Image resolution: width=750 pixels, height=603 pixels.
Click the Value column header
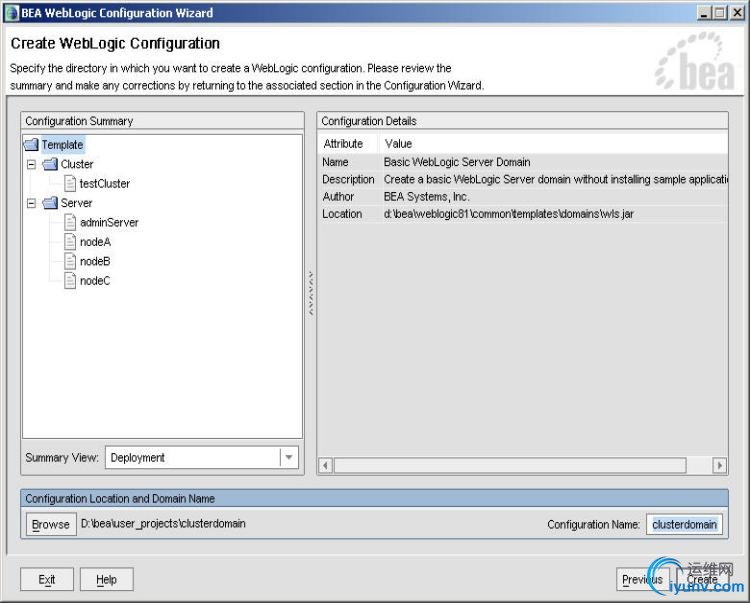pyautogui.click(x=553, y=143)
